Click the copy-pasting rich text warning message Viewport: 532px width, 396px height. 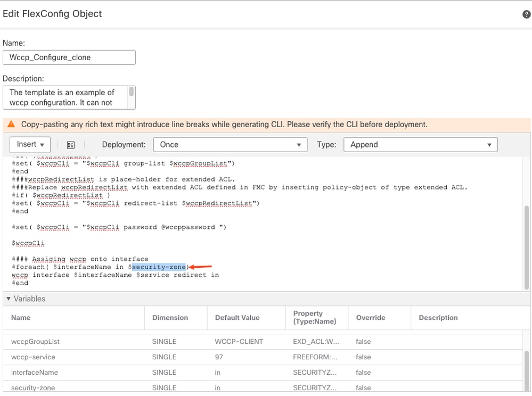pos(224,125)
